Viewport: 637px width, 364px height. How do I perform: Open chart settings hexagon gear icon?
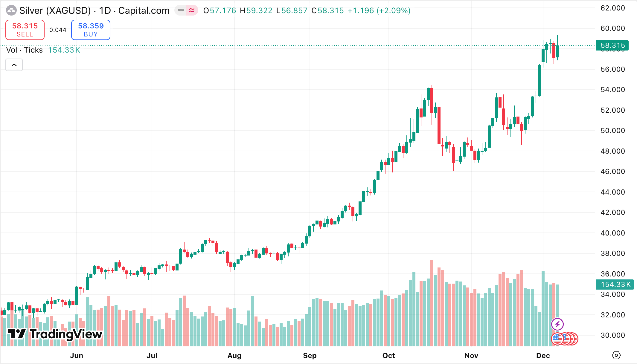pyautogui.click(x=616, y=355)
